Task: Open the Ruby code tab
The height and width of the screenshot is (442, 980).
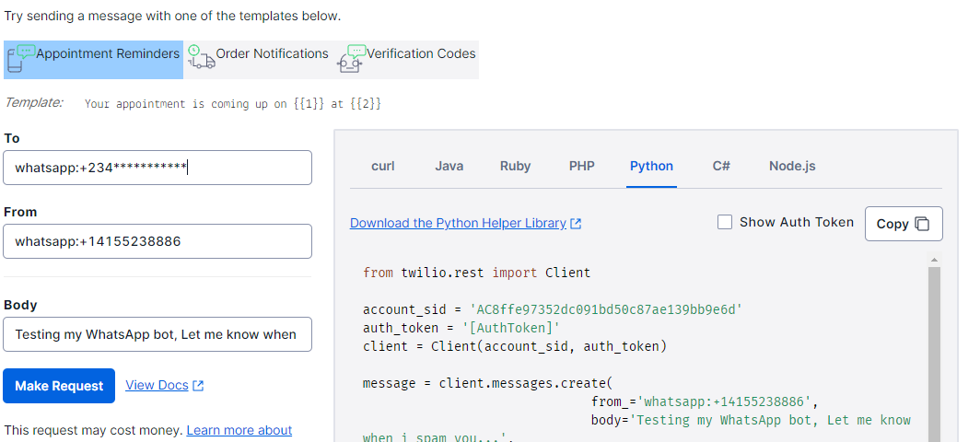Action: pos(516,167)
